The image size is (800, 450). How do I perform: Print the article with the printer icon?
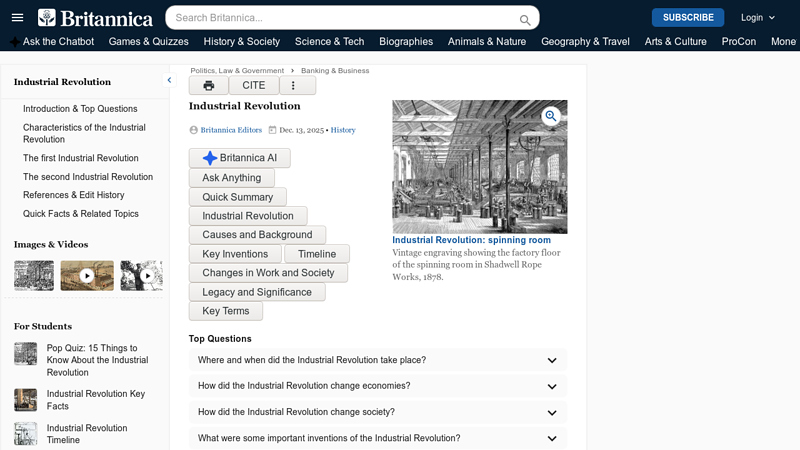tap(209, 85)
